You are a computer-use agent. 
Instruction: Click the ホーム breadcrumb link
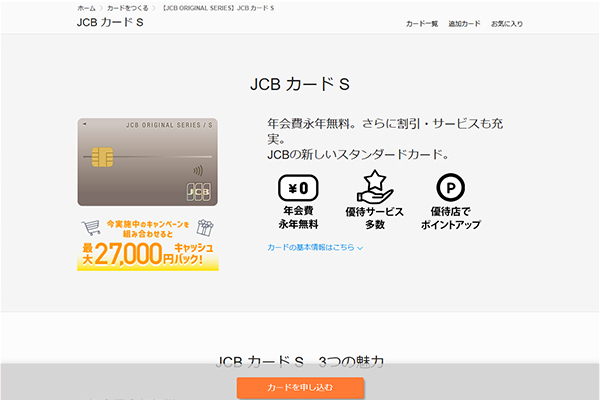click(x=86, y=8)
